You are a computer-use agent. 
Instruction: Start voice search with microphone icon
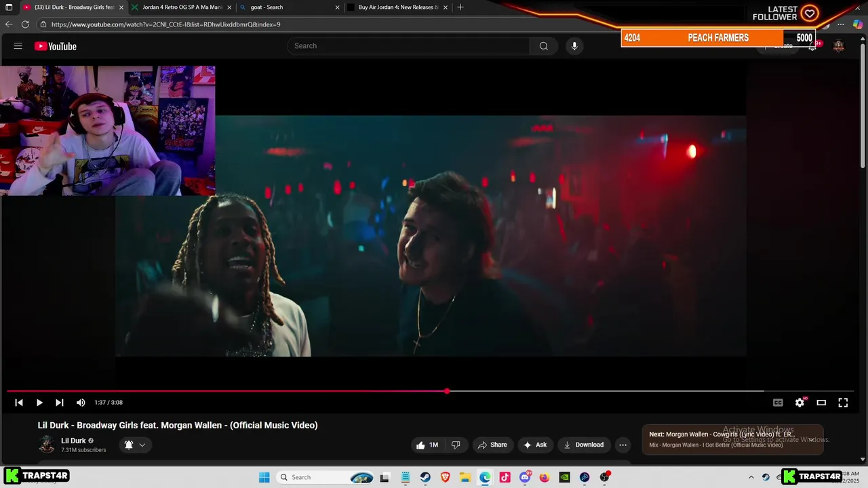(x=574, y=46)
